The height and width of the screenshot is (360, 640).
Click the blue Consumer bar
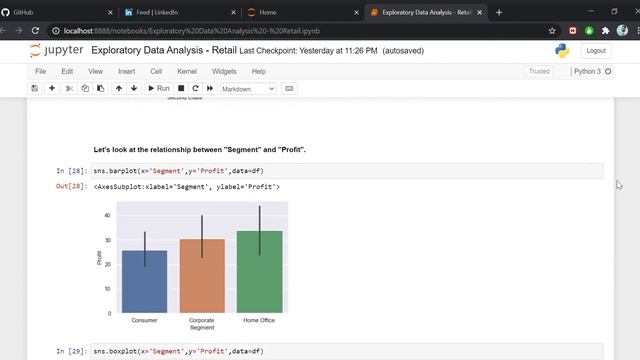pyautogui.click(x=144, y=282)
